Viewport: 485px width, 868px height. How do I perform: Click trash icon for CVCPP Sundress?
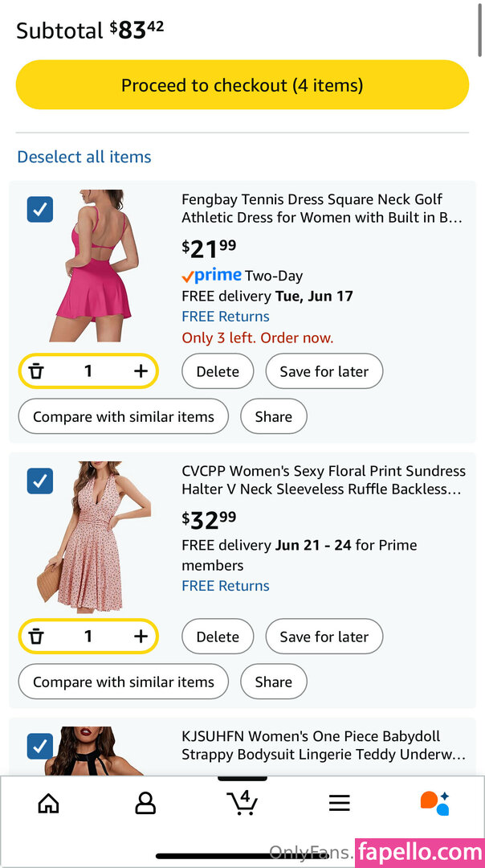36,637
